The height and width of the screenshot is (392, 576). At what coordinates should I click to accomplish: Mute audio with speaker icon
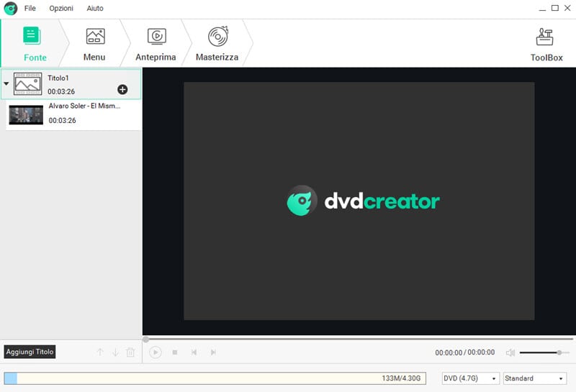[x=510, y=352]
